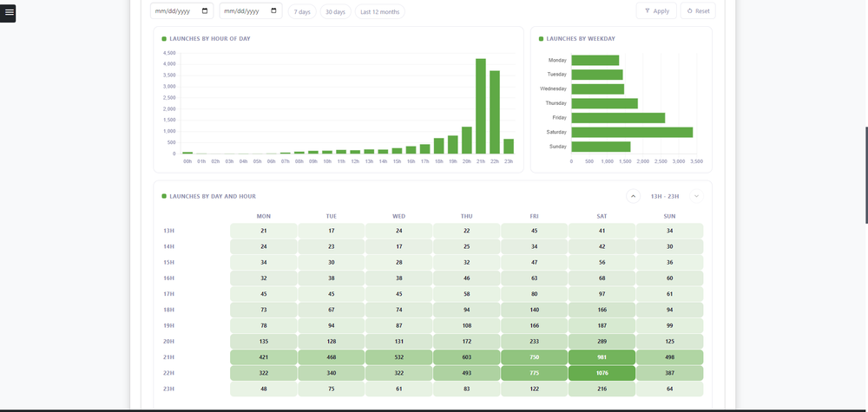The image size is (868, 412).
Task: Select the 30 days range
Action: 335,11
